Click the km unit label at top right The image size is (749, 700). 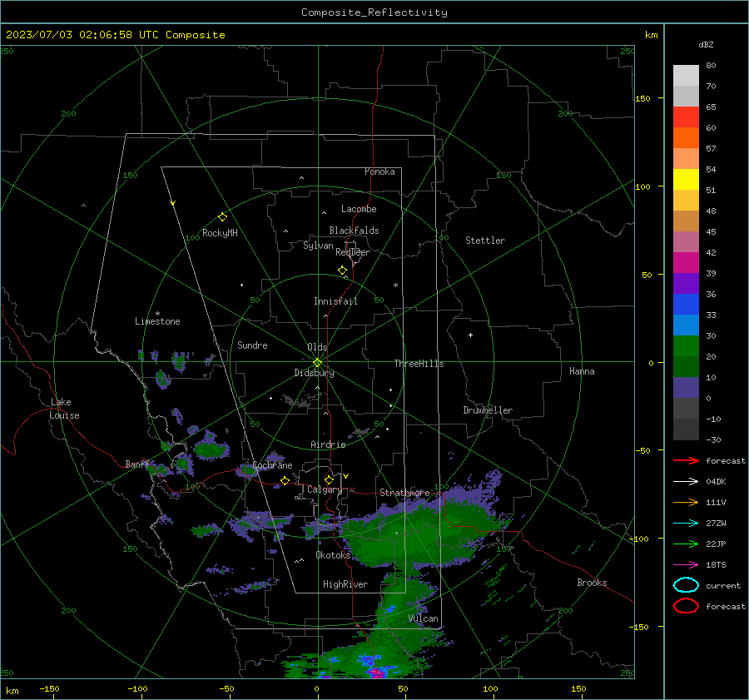point(651,35)
